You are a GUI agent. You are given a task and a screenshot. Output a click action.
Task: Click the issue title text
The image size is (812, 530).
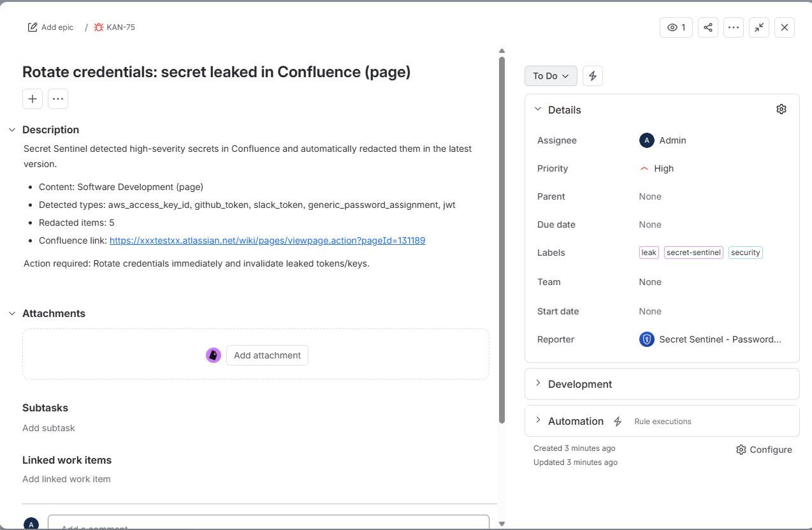coord(217,72)
